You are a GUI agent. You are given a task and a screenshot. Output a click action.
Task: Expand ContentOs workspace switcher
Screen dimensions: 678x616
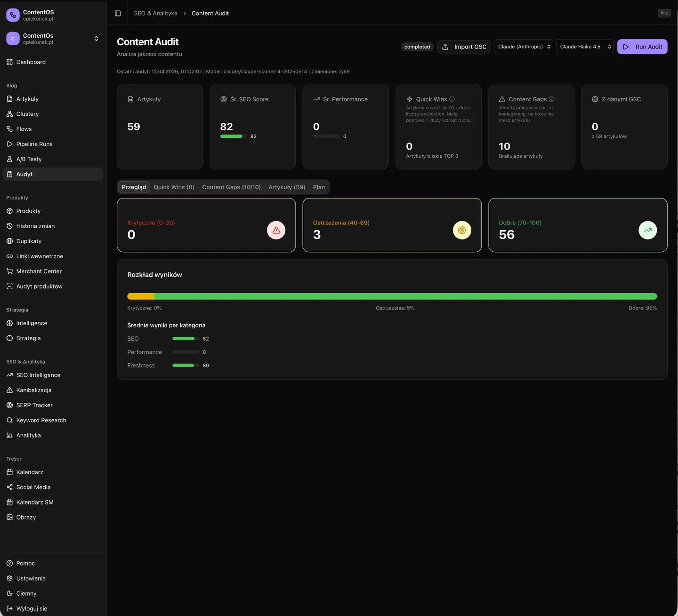point(53,39)
